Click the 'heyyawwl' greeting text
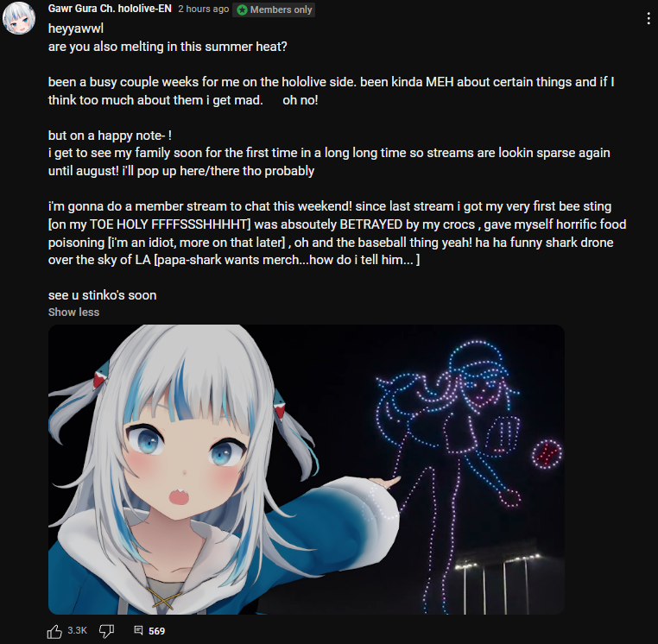Viewport: 658px width, 644px height. click(x=76, y=28)
